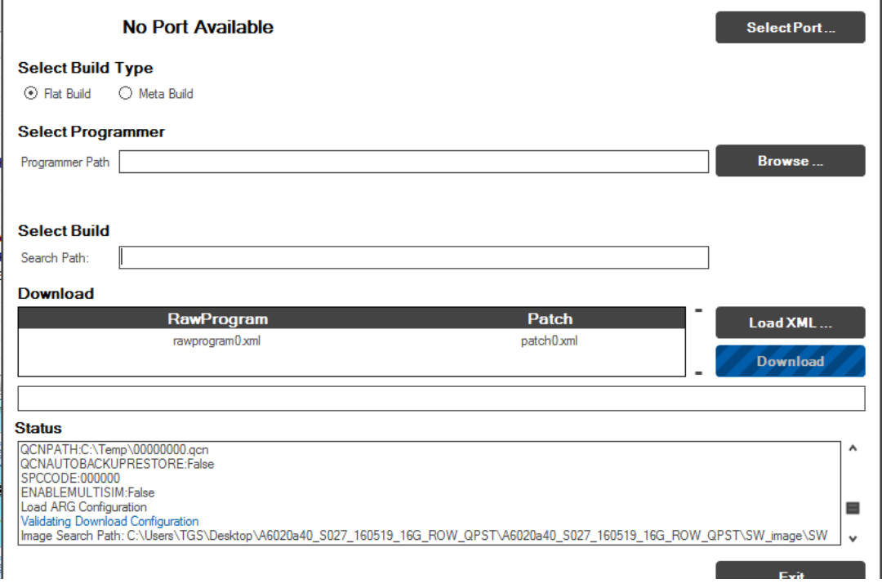Click the Programmer Path text field

point(413,162)
